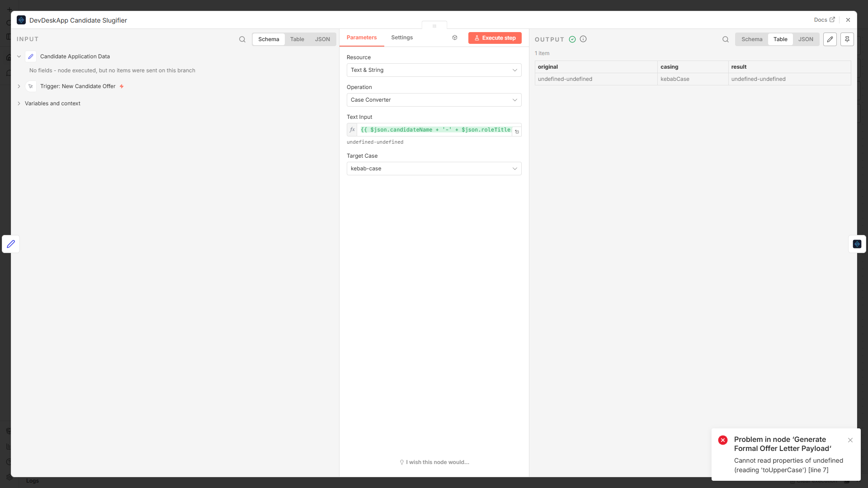Open the Docs link
The height and width of the screenshot is (488, 868).
(824, 20)
